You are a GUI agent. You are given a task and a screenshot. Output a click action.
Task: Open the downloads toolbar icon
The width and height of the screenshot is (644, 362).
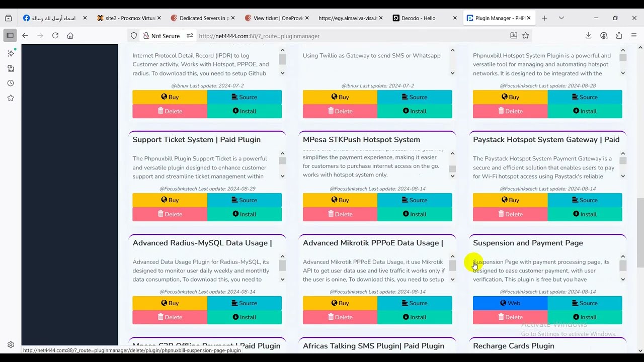pos(589,36)
